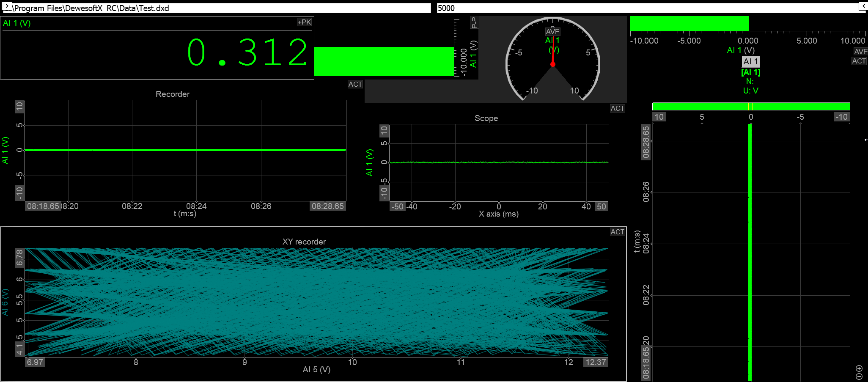Edit Recorder start time 08:18.65
Image resolution: width=868 pixels, height=382 pixels.
[43, 206]
